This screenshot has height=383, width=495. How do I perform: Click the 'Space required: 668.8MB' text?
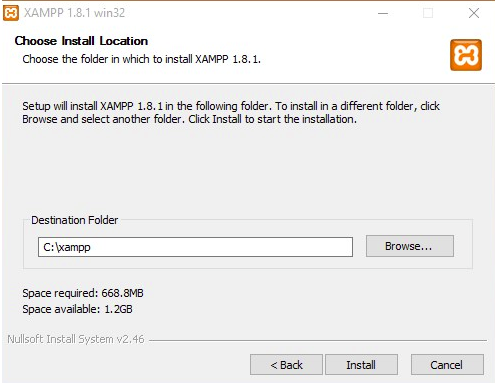click(83, 293)
